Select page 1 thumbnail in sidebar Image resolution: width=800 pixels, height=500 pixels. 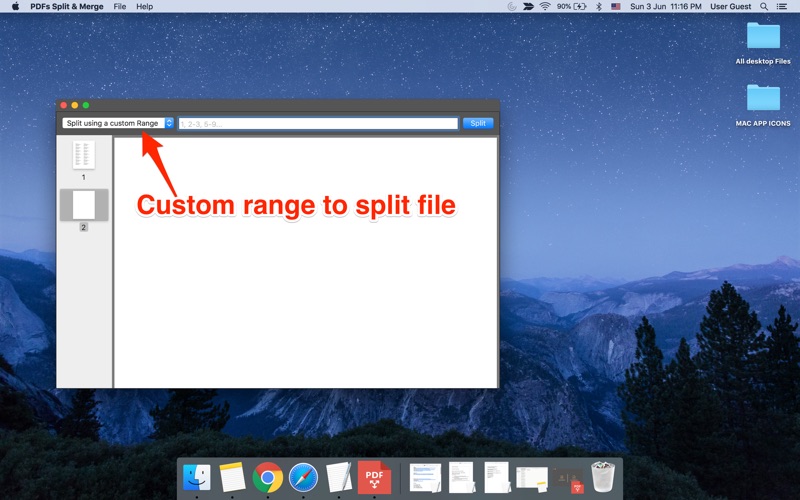pyautogui.click(x=84, y=155)
